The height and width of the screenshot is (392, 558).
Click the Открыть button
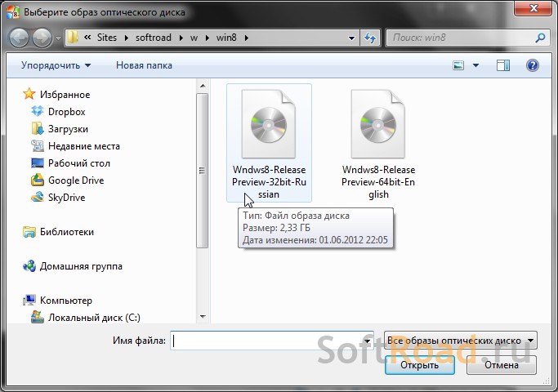coord(420,365)
